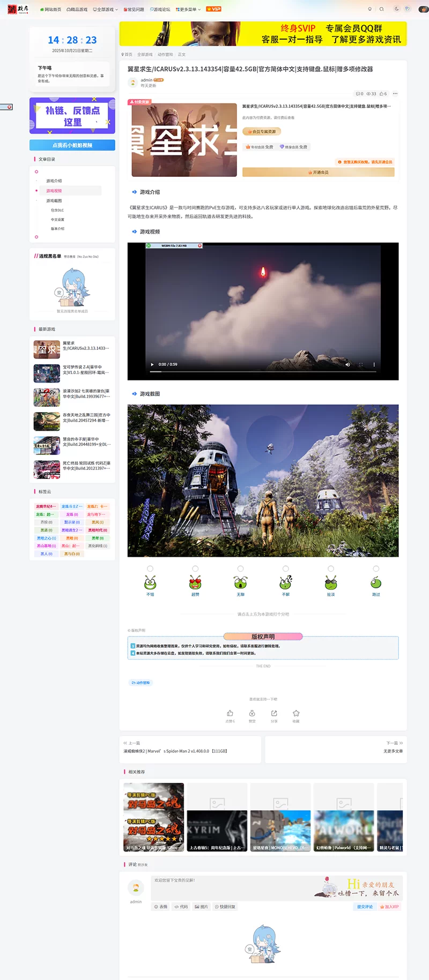
Task: Click the 会员专属资源 badge
Action: [262, 131]
